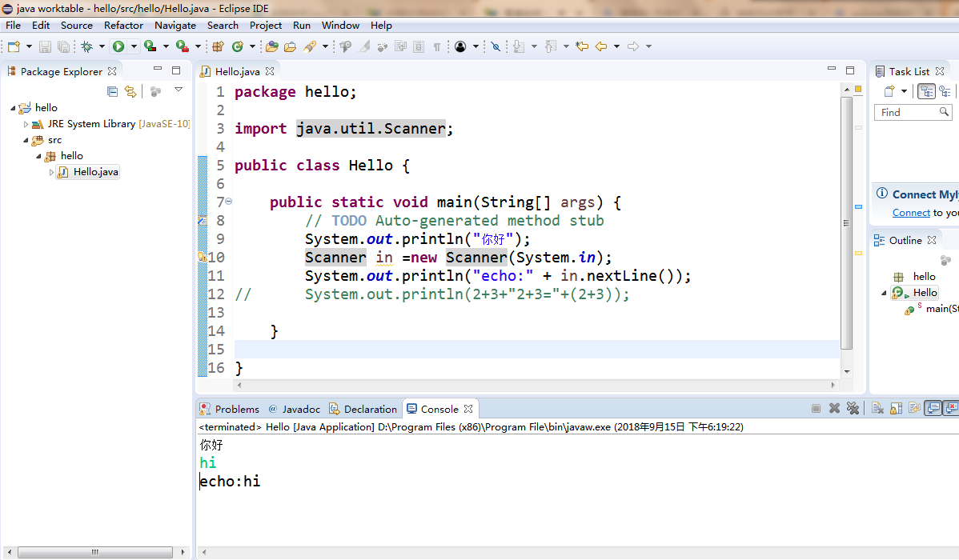Image resolution: width=959 pixels, height=560 pixels.
Task: Toggle Show Console When Standard Out Changes
Action: [x=933, y=408]
